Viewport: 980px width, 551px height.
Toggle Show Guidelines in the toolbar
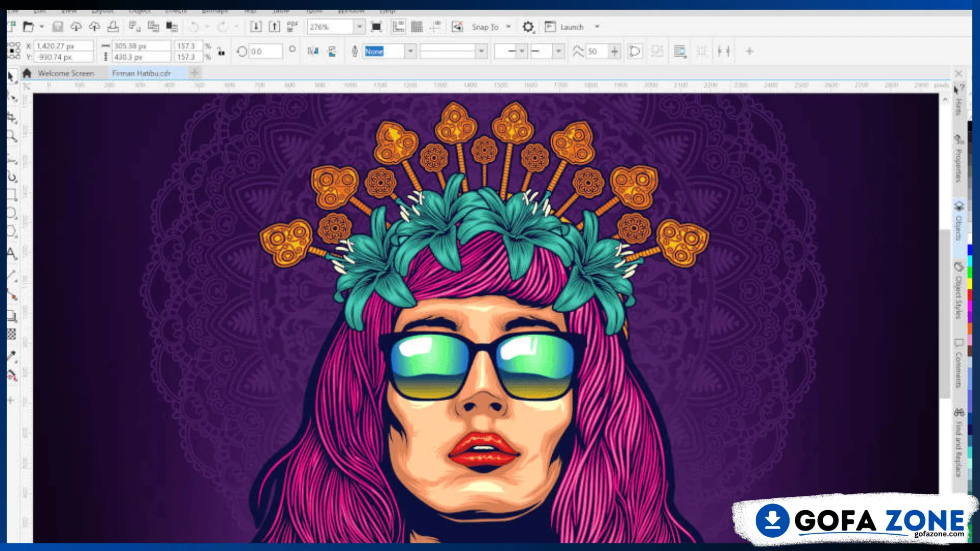point(435,27)
